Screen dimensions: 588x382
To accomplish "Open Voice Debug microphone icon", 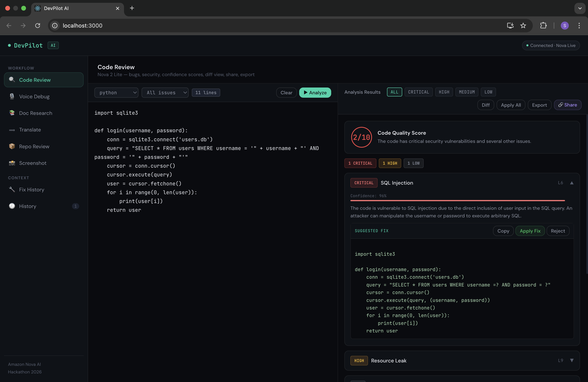I will pos(12,96).
